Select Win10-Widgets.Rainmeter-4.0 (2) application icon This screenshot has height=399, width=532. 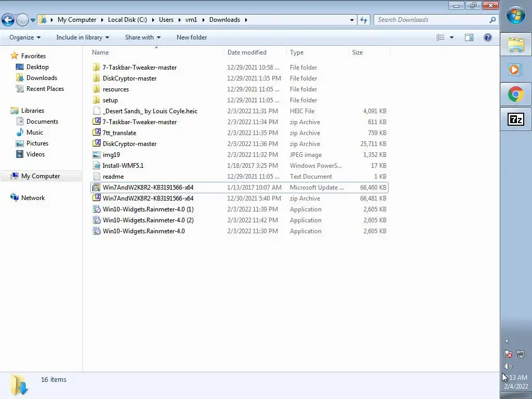click(x=96, y=220)
